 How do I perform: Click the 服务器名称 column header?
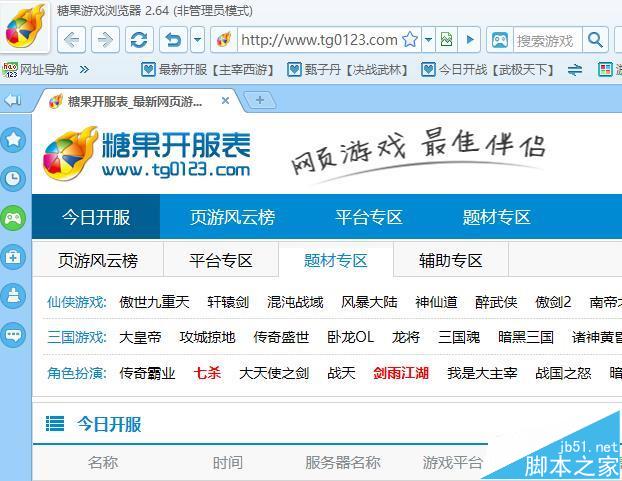[343, 462]
